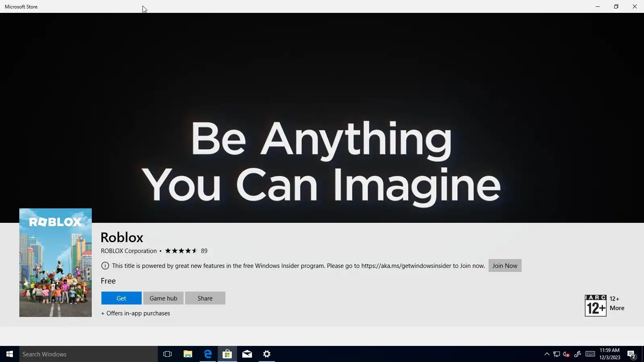
Task: Open the taskbar clock and date
Action: pyautogui.click(x=609, y=354)
